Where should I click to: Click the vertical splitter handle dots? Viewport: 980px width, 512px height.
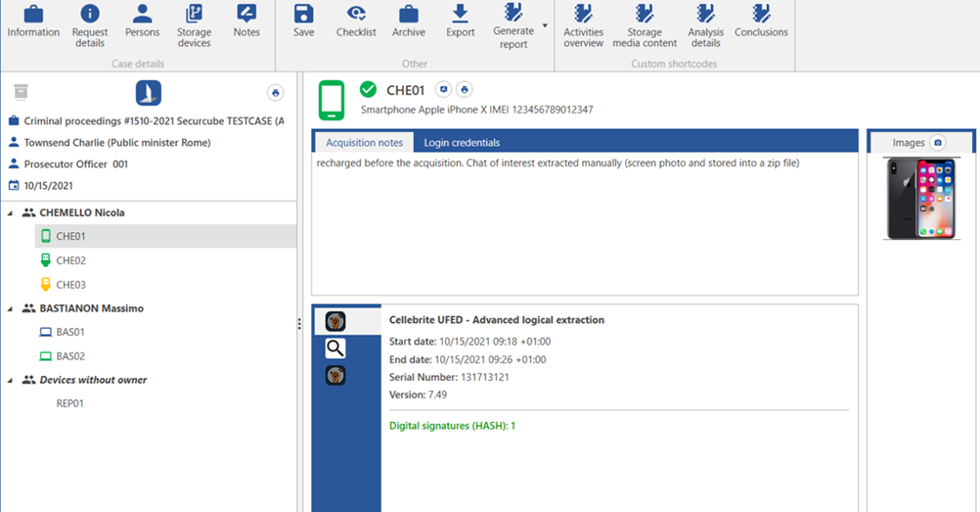(x=299, y=324)
